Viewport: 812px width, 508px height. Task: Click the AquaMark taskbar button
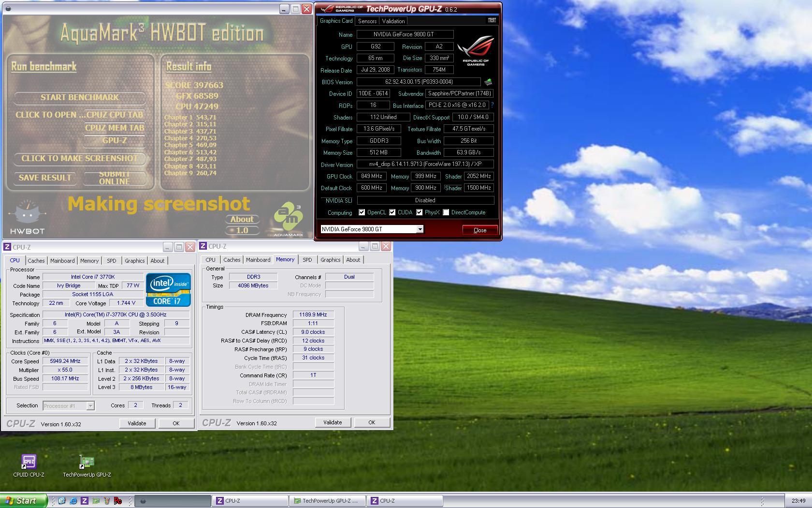pyautogui.click(x=173, y=501)
